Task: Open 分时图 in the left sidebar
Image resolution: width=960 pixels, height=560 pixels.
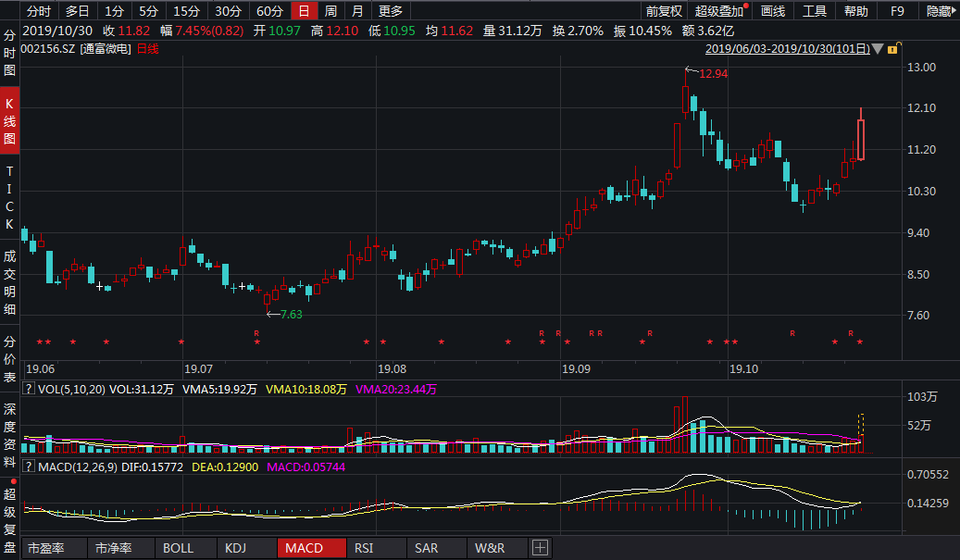Action: point(9,54)
